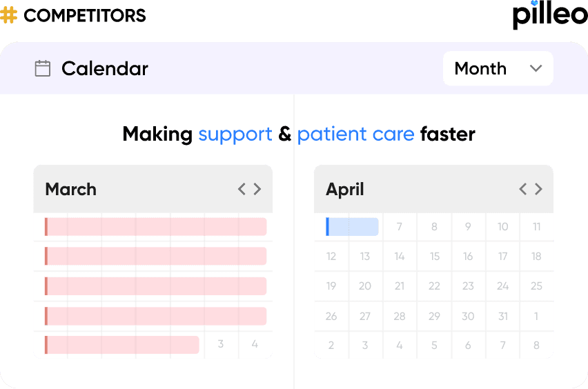588x389 pixels.
Task: Click the blue 'support' link text
Action: (x=235, y=134)
